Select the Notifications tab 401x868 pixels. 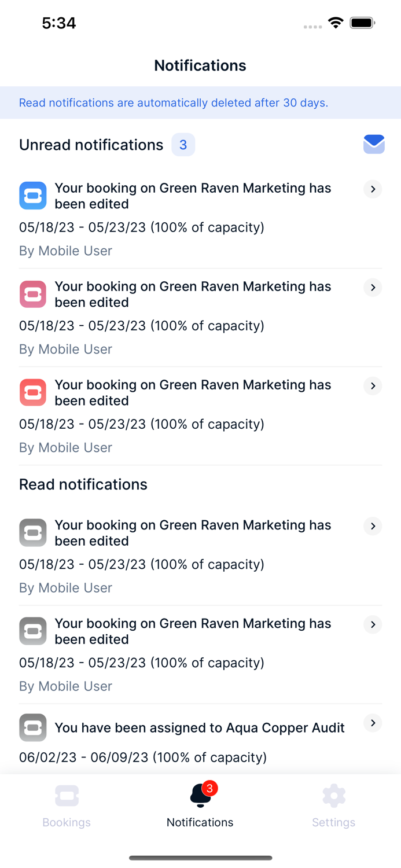(200, 804)
